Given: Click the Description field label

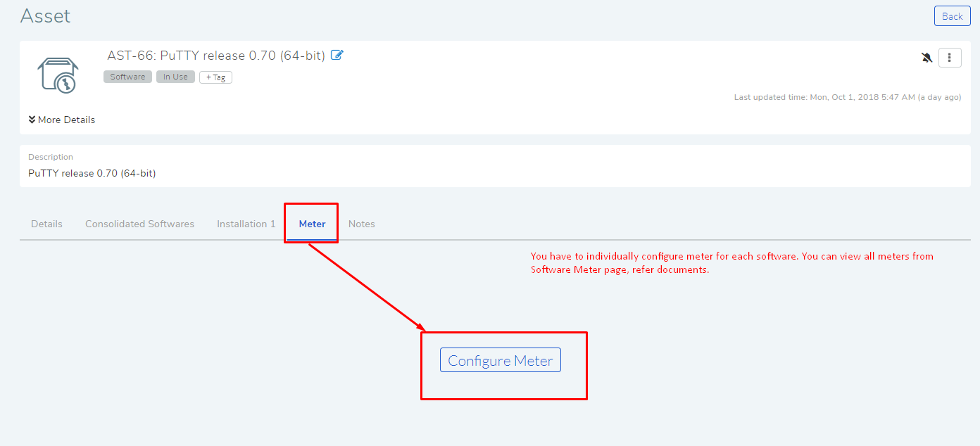Looking at the screenshot, I should (51, 157).
